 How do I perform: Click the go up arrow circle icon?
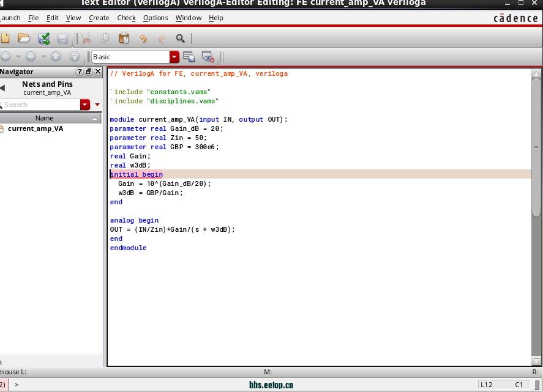pyautogui.click(x=56, y=56)
